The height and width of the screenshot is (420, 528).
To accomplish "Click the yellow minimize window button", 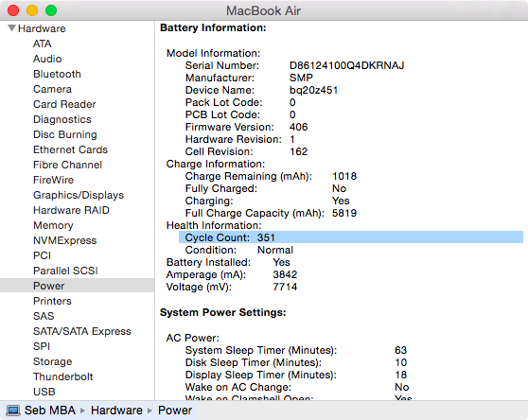I will tap(32, 10).
